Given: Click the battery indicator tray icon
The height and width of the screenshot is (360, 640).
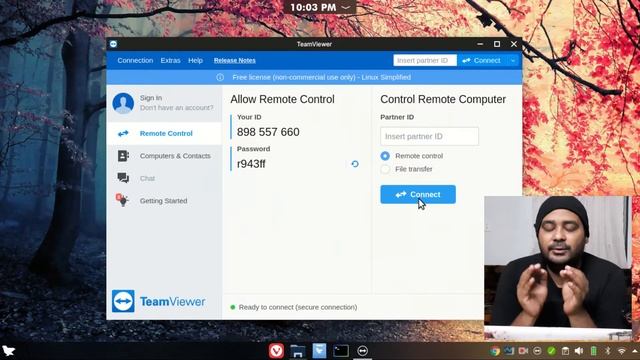Looking at the screenshot, I should [x=593, y=351].
